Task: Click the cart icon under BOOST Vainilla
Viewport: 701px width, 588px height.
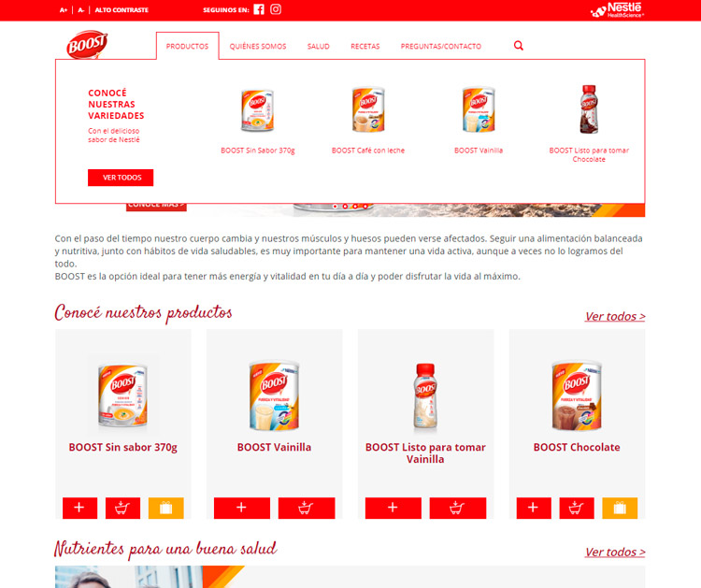Action: pyautogui.click(x=307, y=508)
